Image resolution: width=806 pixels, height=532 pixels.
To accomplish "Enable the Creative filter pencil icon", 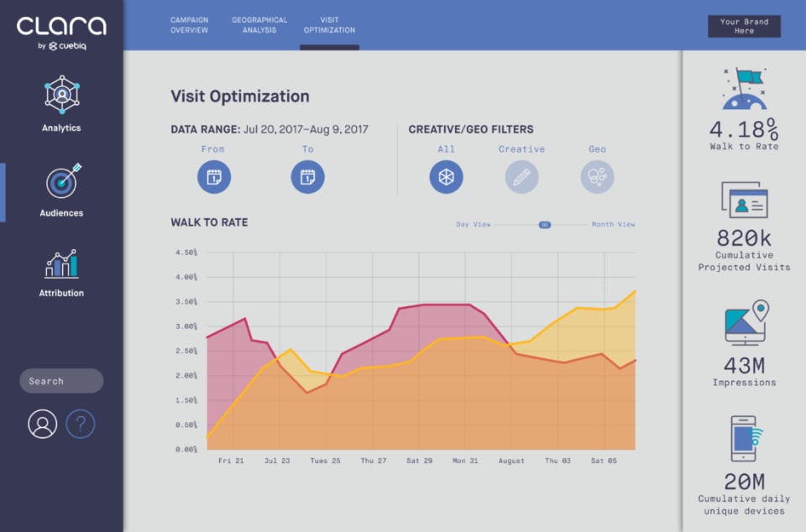I will (x=521, y=177).
